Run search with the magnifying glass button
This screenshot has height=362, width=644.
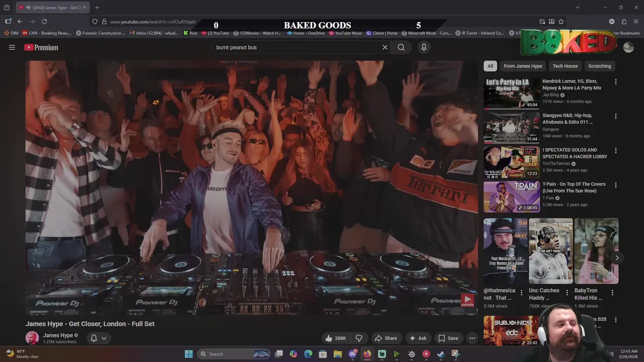(x=401, y=47)
